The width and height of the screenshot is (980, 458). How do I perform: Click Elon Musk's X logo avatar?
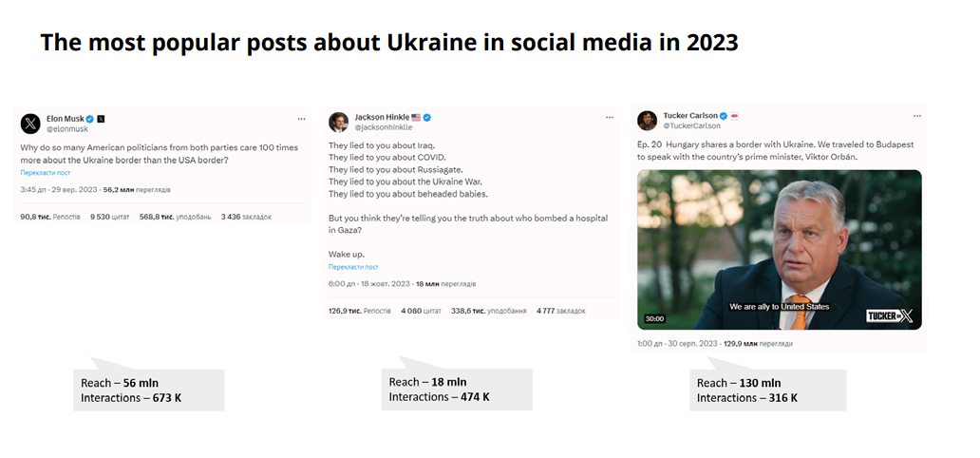[x=31, y=124]
